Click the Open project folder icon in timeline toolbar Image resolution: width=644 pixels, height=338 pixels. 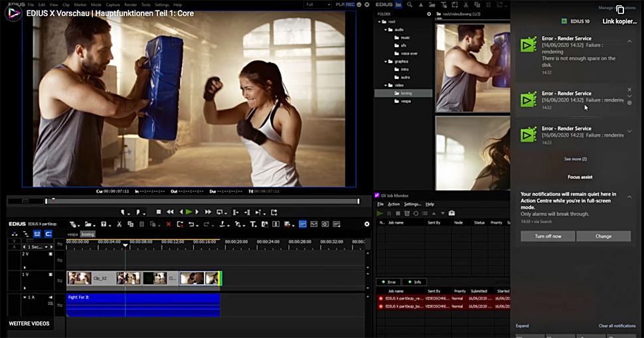click(x=88, y=224)
